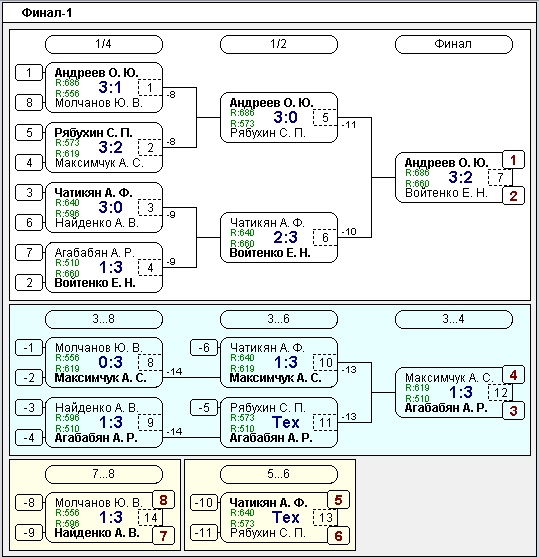Select second place badge by Войтенко

click(513, 196)
